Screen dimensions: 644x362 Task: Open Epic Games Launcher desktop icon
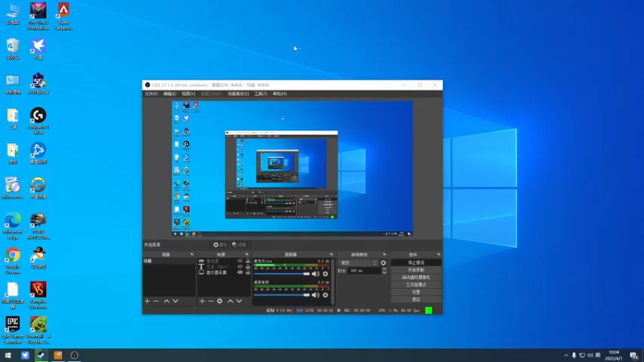point(13,330)
